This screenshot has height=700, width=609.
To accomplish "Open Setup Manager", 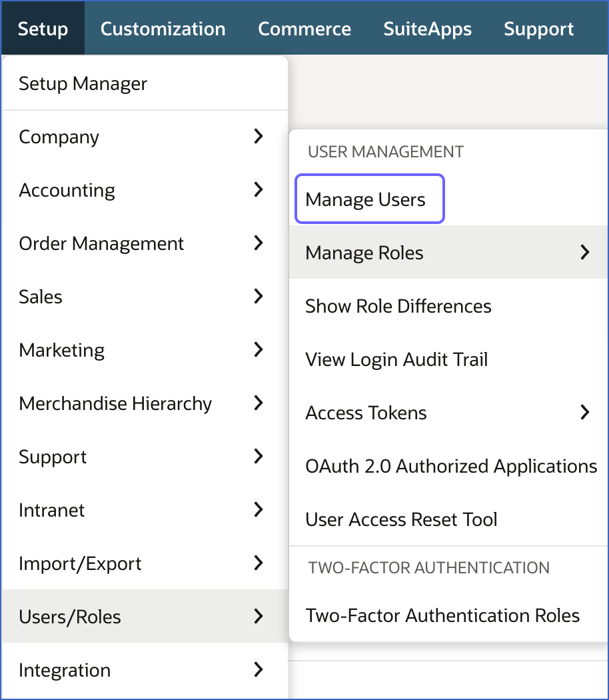I will tap(83, 83).
